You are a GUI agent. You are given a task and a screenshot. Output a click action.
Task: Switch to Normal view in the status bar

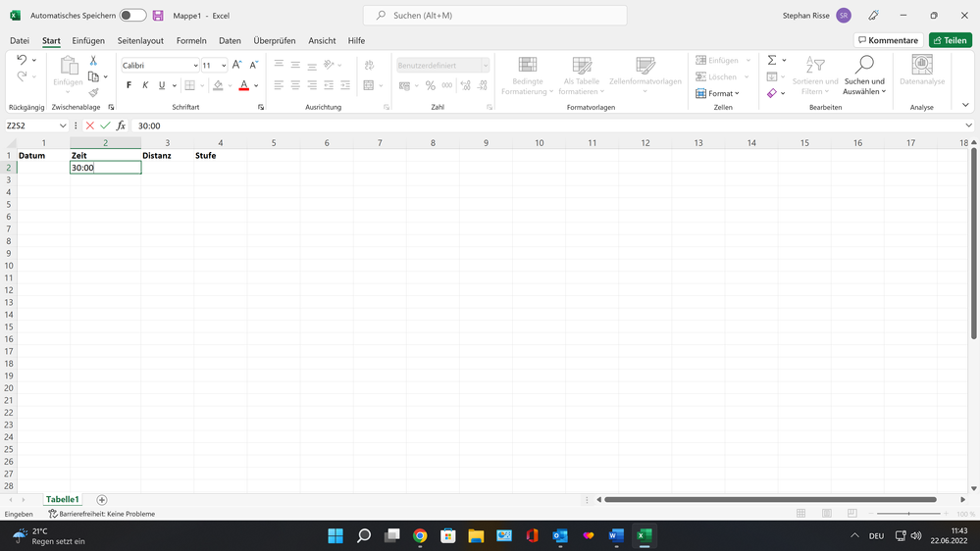coord(801,514)
